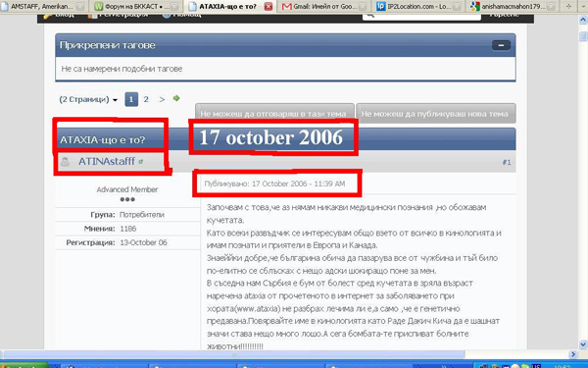Collapse the Прикрепени тагове panel
Viewport: 588px width, 368px height.
pos(501,45)
